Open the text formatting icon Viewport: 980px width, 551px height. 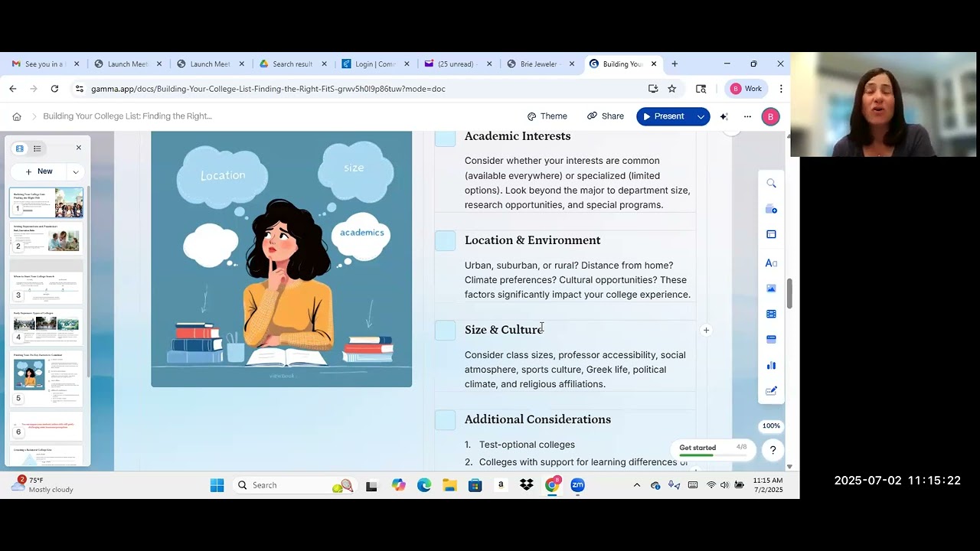click(771, 263)
